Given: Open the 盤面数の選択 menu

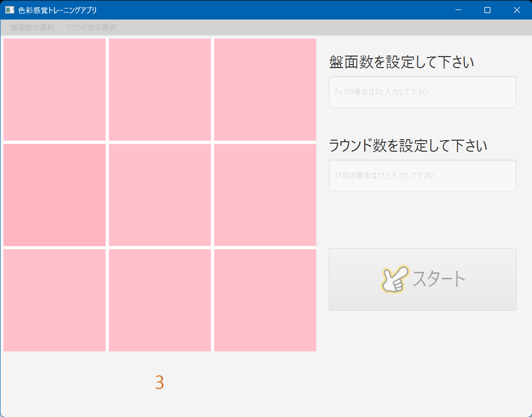Looking at the screenshot, I should pyautogui.click(x=33, y=28).
